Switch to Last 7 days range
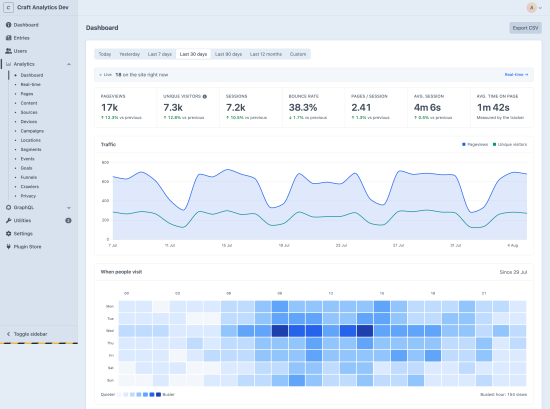The width and height of the screenshot is (550, 409). pos(160,54)
